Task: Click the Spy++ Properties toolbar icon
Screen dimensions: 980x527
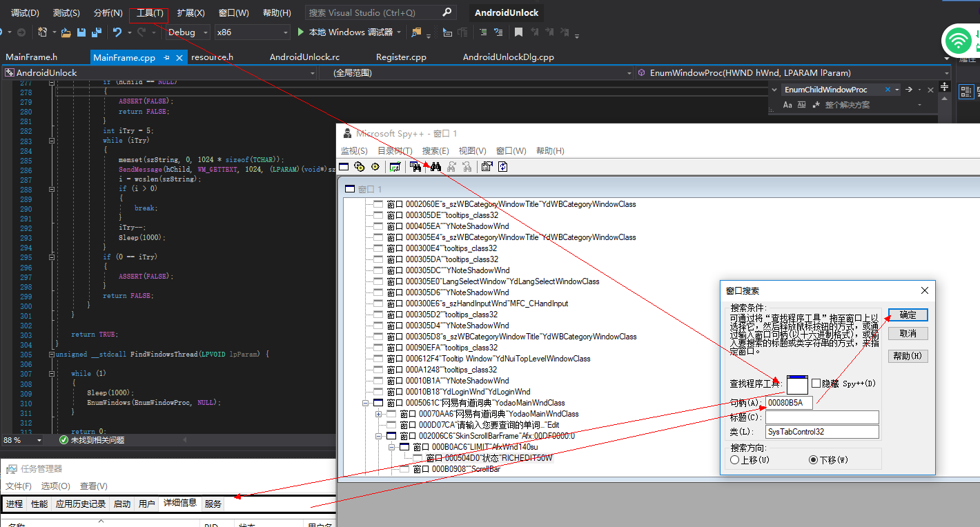Action: point(487,166)
